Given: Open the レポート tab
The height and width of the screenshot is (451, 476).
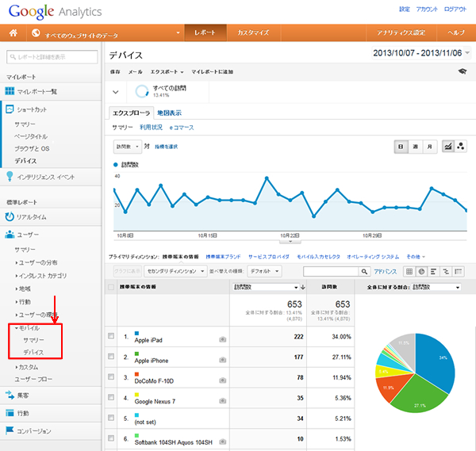Looking at the screenshot, I should tap(205, 32).
